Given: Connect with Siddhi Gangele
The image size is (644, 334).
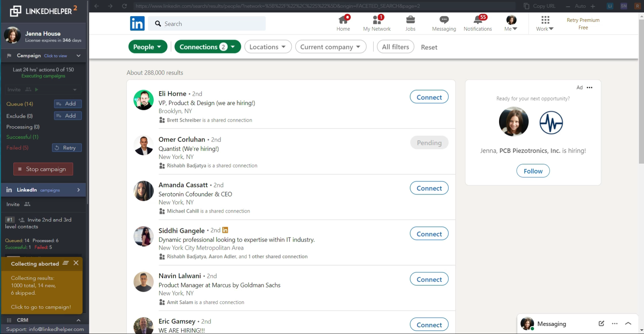Looking at the screenshot, I should (x=429, y=234).
